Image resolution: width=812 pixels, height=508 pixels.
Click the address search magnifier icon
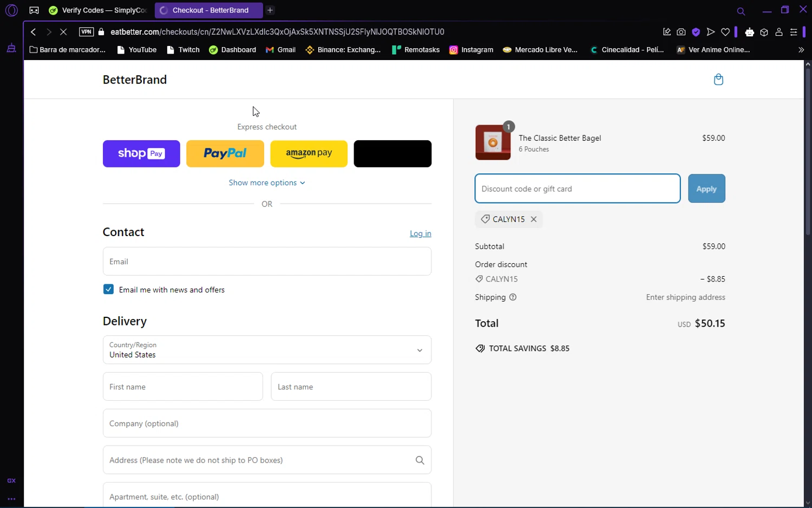420,460
